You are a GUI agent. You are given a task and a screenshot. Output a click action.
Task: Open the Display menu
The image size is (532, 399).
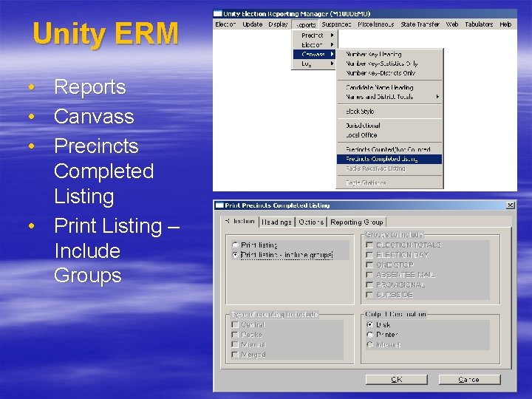coord(278,24)
